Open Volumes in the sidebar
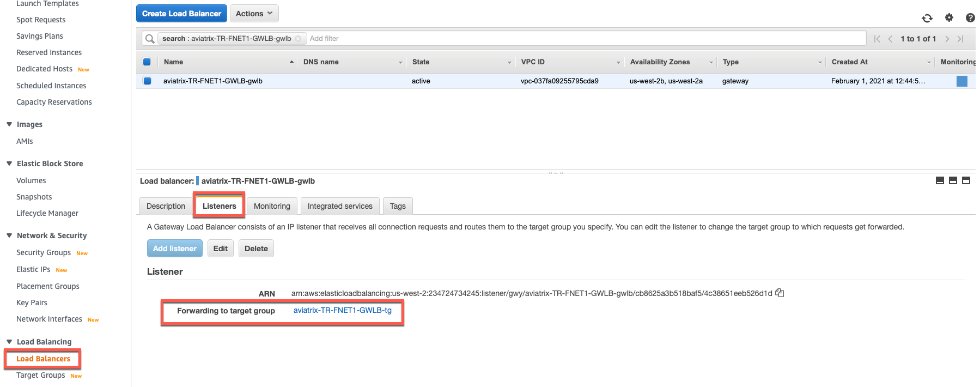Viewport: 980px width, 387px height. (31, 180)
